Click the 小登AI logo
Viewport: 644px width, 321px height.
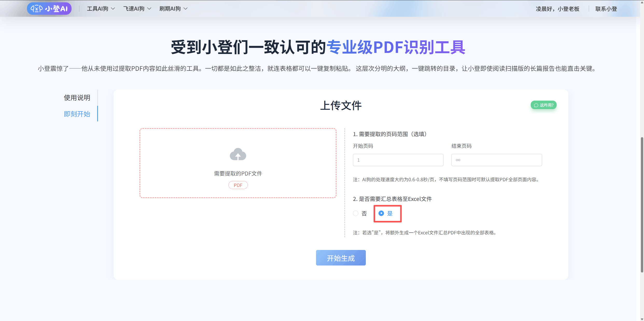click(49, 9)
